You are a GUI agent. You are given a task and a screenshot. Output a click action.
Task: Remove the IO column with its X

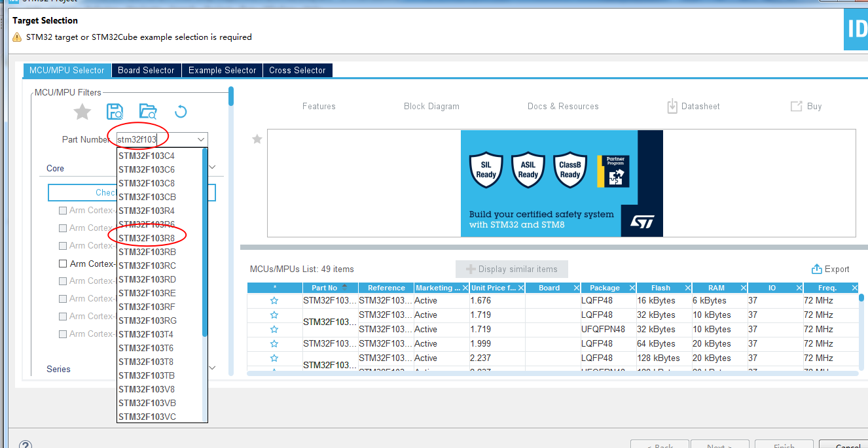coord(799,288)
